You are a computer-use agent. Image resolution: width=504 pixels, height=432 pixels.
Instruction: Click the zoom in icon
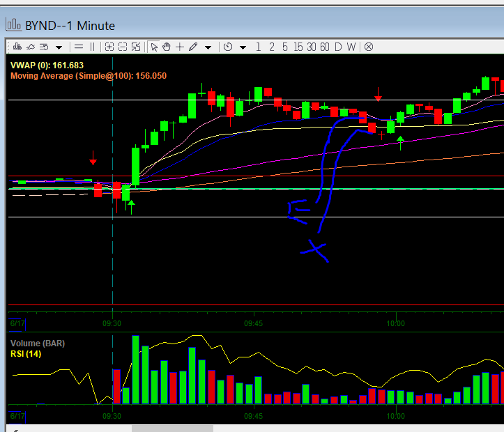click(109, 47)
